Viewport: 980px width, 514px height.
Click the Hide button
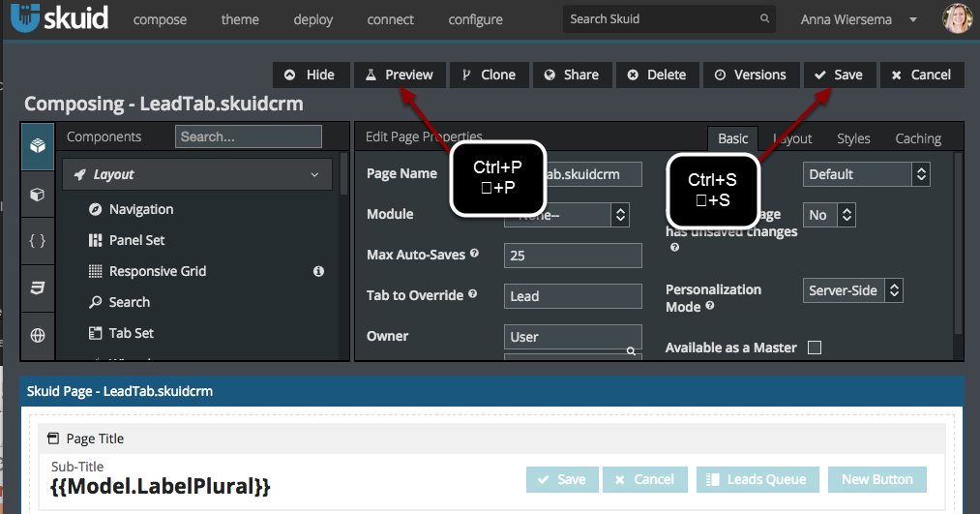[311, 76]
